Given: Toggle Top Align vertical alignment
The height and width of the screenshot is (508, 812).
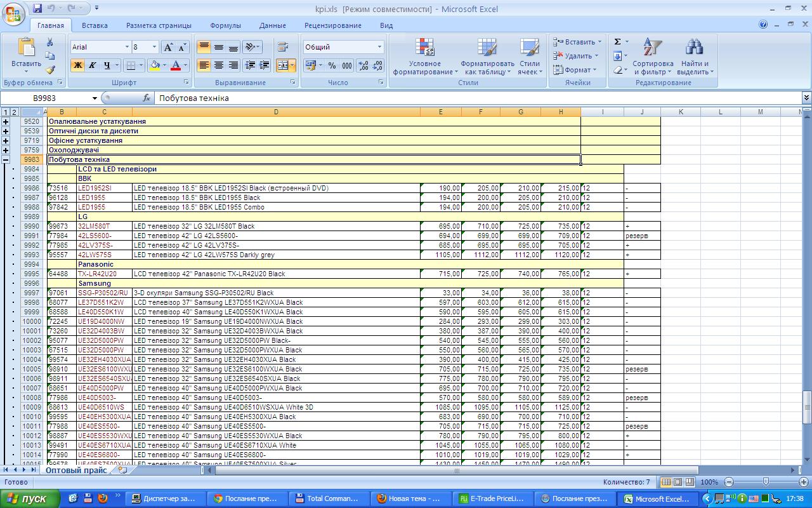Looking at the screenshot, I should (204, 47).
